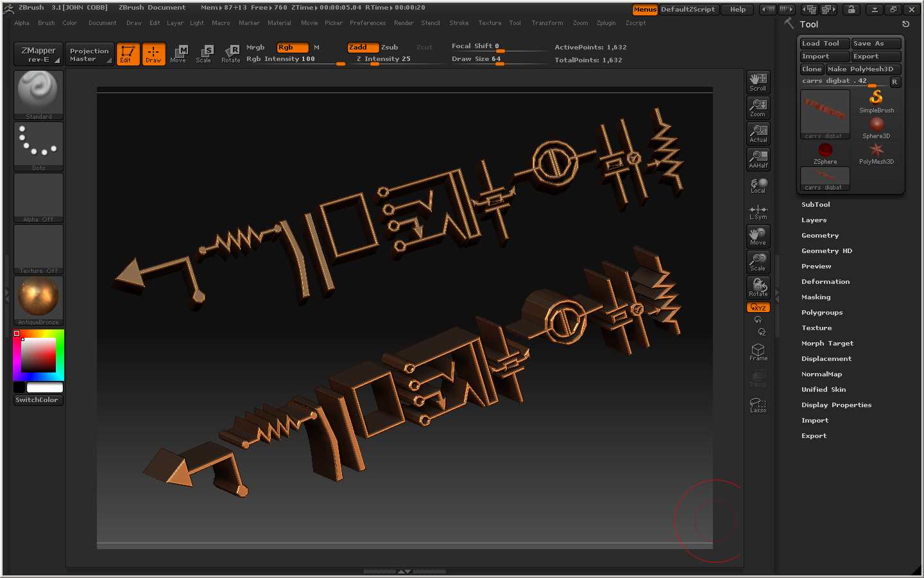Toggle Edit mode button
924x578 pixels.
(128, 54)
